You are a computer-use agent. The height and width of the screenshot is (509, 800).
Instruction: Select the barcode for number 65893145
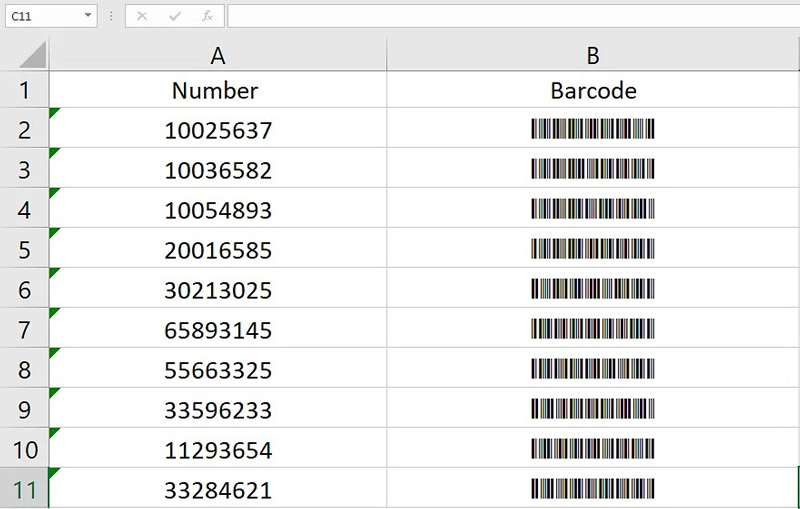[x=593, y=329]
